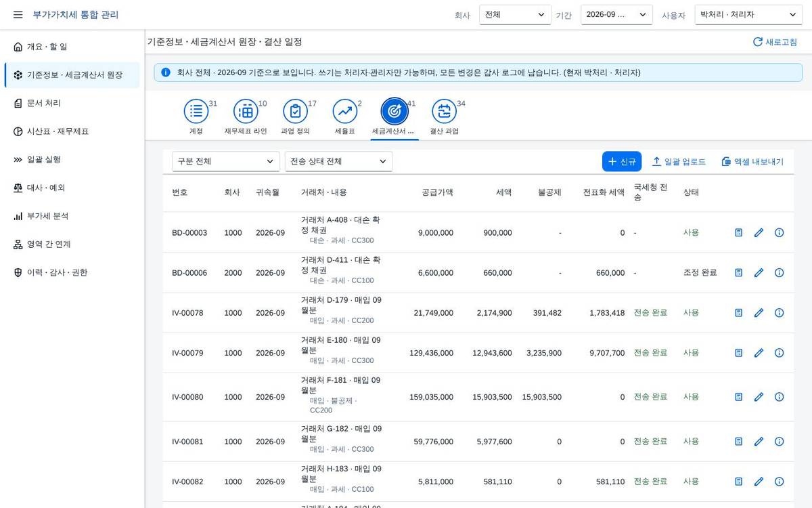Edit row IV-00078 with pencil icon
Image resolution: width=812 pixels, height=508 pixels.
tap(759, 313)
